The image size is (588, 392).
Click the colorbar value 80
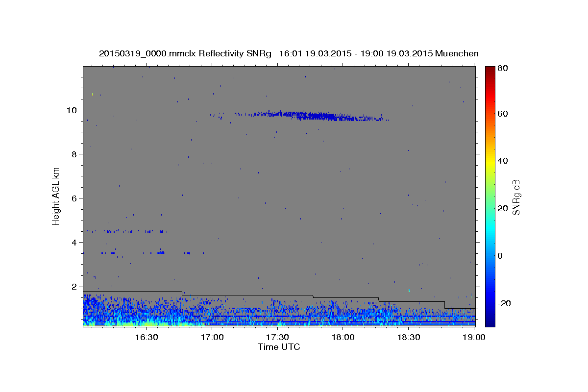coord(502,69)
